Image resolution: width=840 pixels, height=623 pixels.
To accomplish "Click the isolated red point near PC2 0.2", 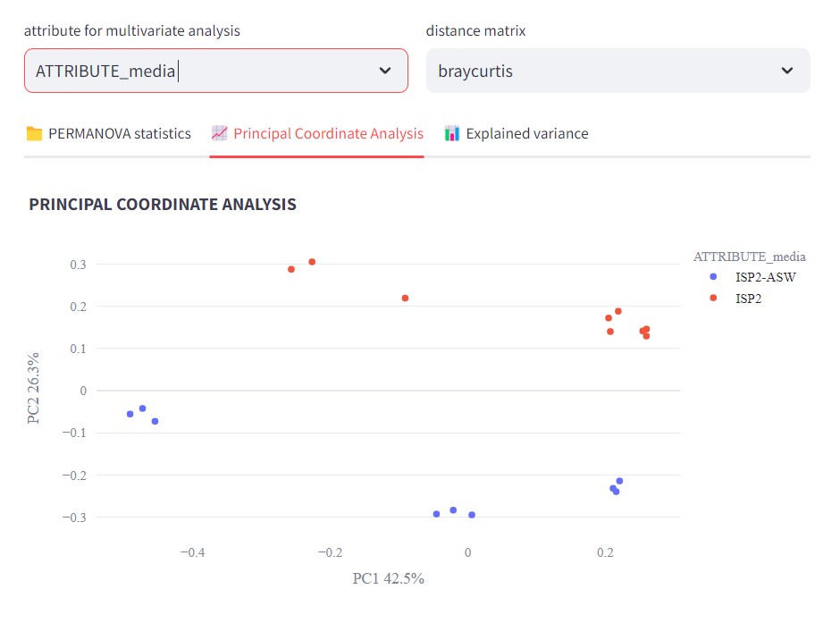I will (x=405, y=298).
